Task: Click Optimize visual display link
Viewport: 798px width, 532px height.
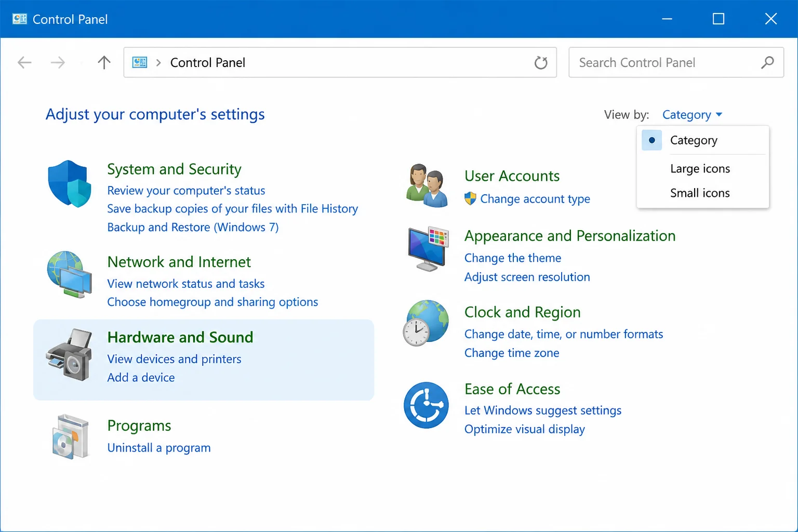Action: coord(525,429)
